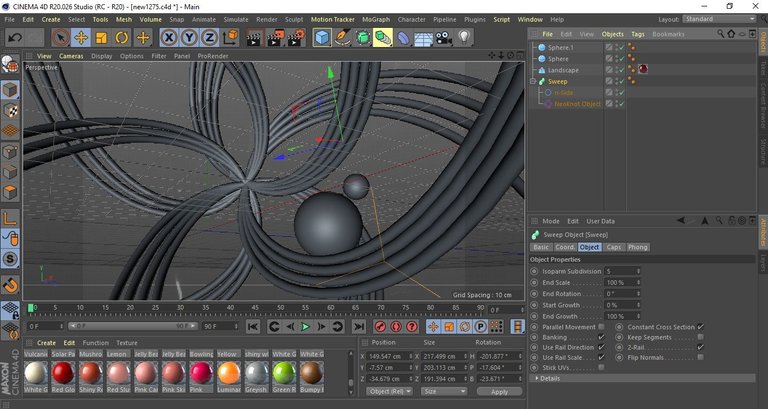
Task: Open the Simulate menu
Action: [236, 20]
